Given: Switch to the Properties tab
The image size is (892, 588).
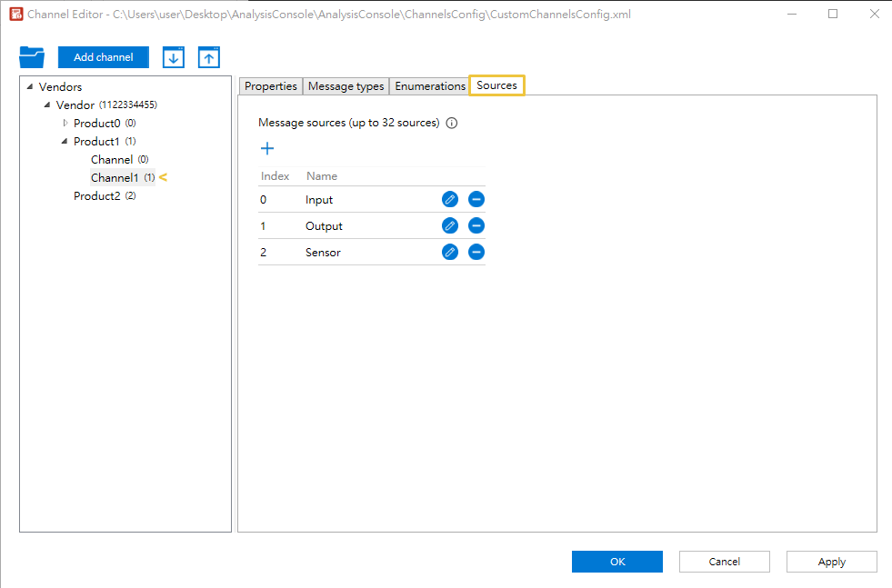Looking at the screenshot, I should pos(271,86).
